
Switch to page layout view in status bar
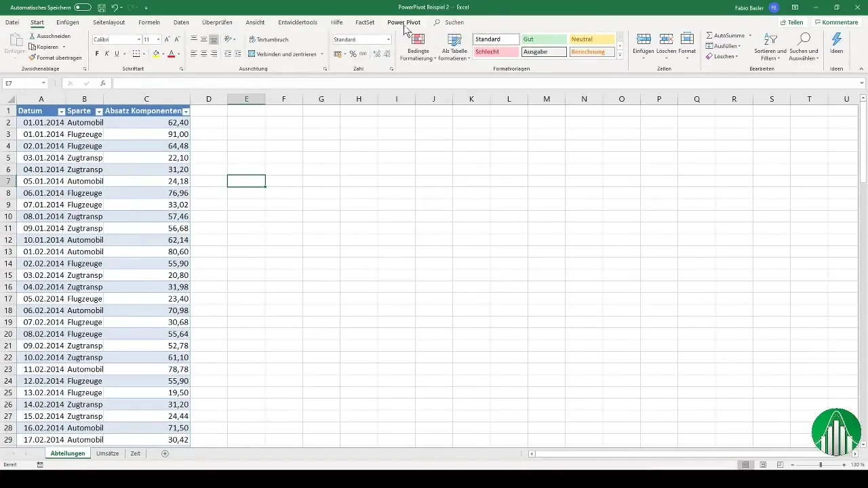pos(763,465)
